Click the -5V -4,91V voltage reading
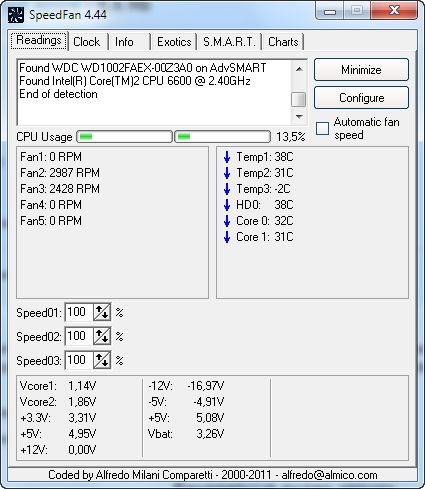425x489 pixels. pyautogui.click(x=186, y=402)
